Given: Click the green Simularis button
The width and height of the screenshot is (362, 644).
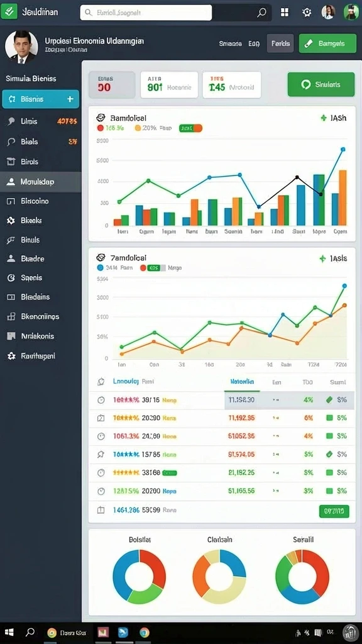Looking at the screenshot, I should tap(321, 85).
